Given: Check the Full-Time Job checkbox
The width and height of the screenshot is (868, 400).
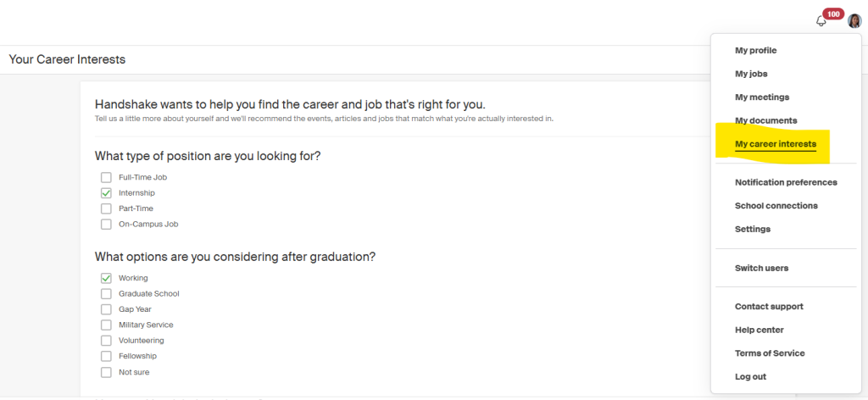Looking at the screenshot, I should tap(106, 177).
